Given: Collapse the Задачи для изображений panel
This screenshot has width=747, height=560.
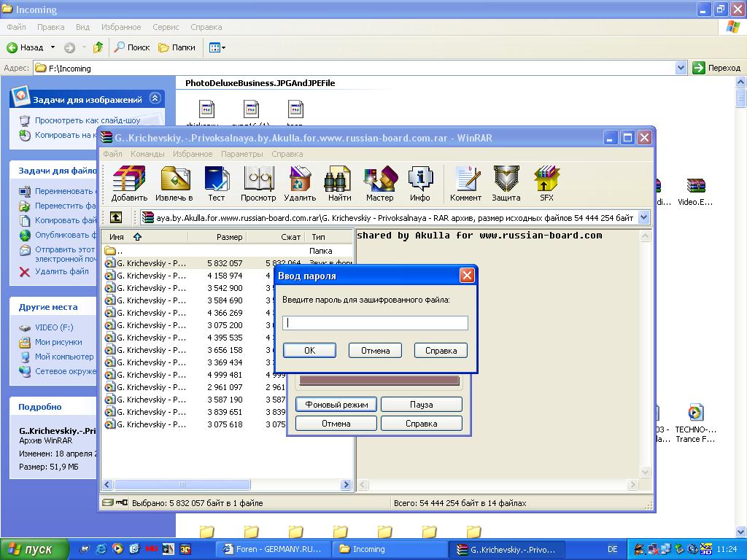Looking at the screenshot, I should pyautogui.click(x=155, y=98).
